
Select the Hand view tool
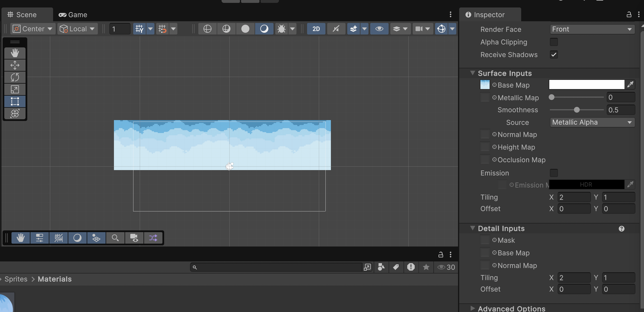[15, 53]
